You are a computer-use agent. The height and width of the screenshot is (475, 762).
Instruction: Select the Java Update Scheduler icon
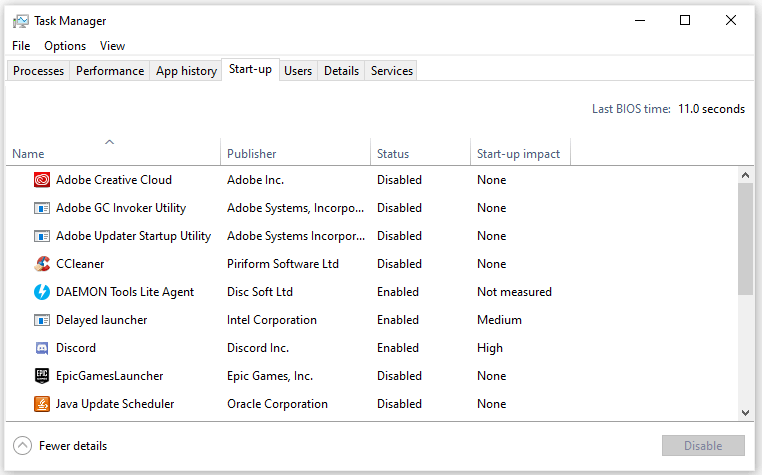point(42,404)
